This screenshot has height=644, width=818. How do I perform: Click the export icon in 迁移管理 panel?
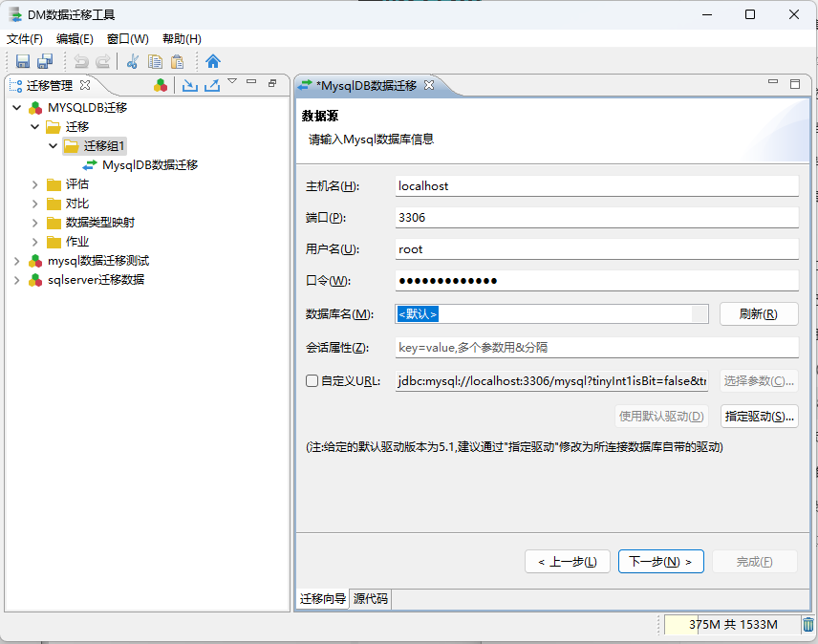(212, 85)
